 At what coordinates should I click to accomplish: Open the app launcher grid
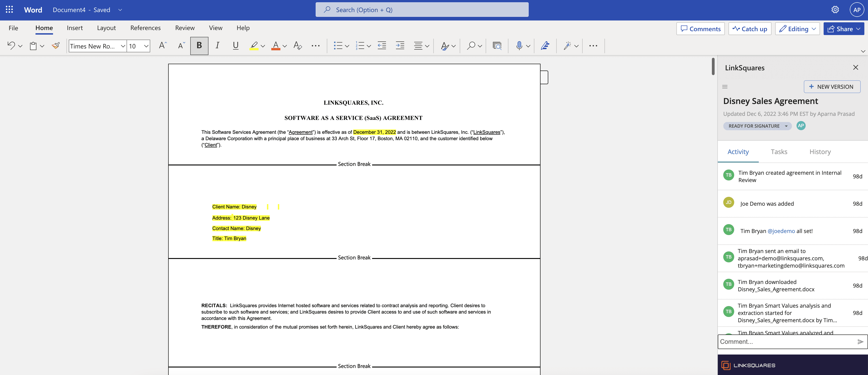coord(9,10)
